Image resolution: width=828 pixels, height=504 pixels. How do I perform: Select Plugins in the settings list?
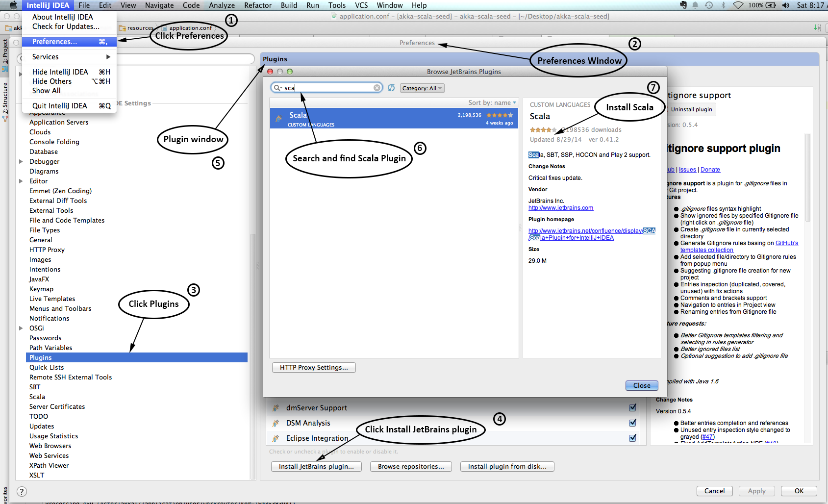pos(137,357)
